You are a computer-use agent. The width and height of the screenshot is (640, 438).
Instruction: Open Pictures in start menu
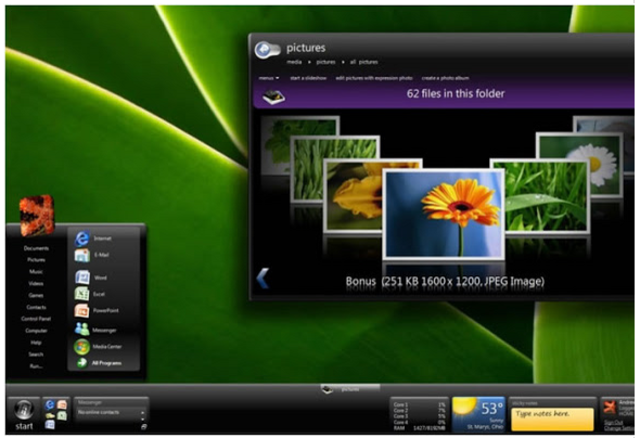pyautogui.click(x=36, y=260)
